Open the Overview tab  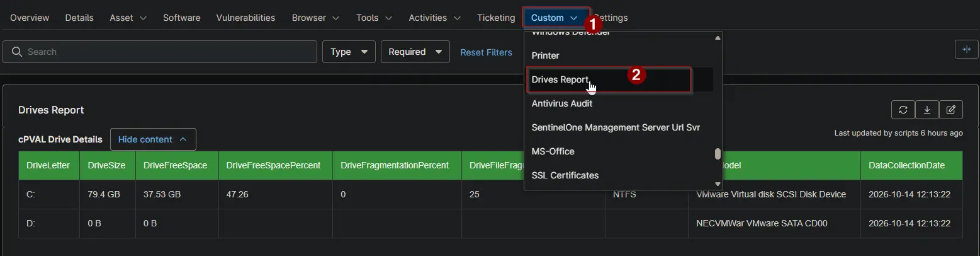coord(30,18)
